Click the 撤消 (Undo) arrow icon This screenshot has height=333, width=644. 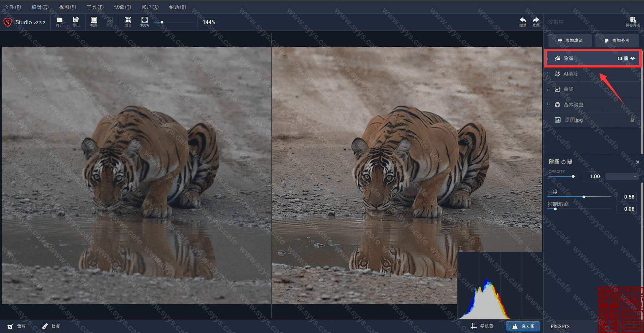click(523, 21)
